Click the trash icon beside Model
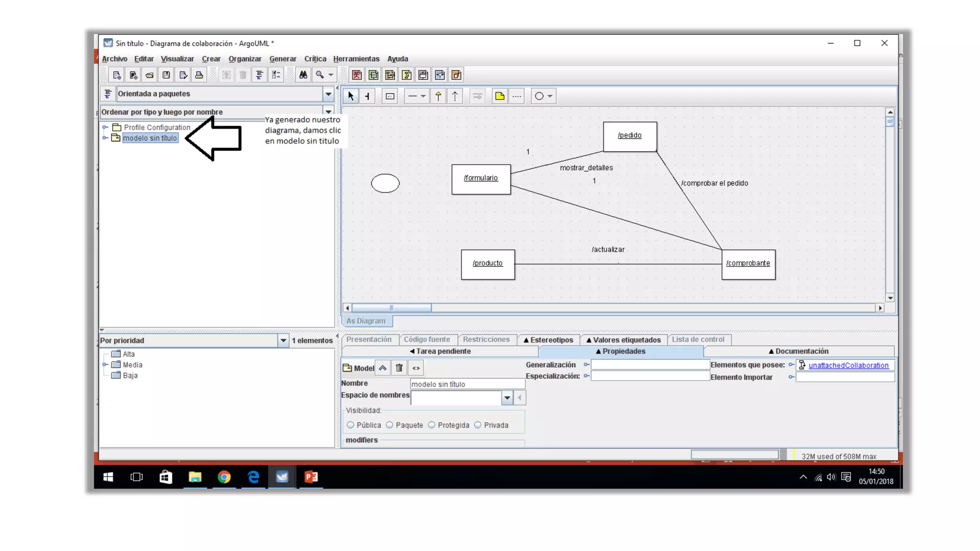This screenshot has height=551, width=980. [x=399, y=368]
